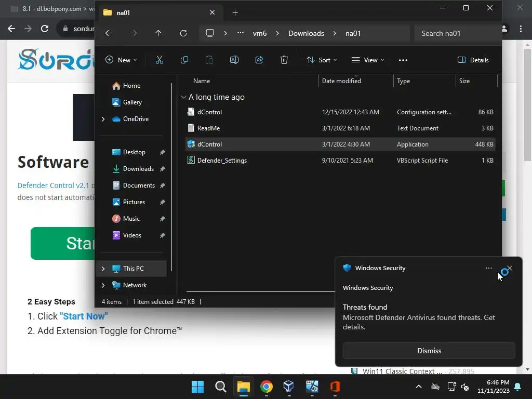Click File Explorer icon on taskbar
The height and width of the screenshot is (399, 532).
coord(243,387)
